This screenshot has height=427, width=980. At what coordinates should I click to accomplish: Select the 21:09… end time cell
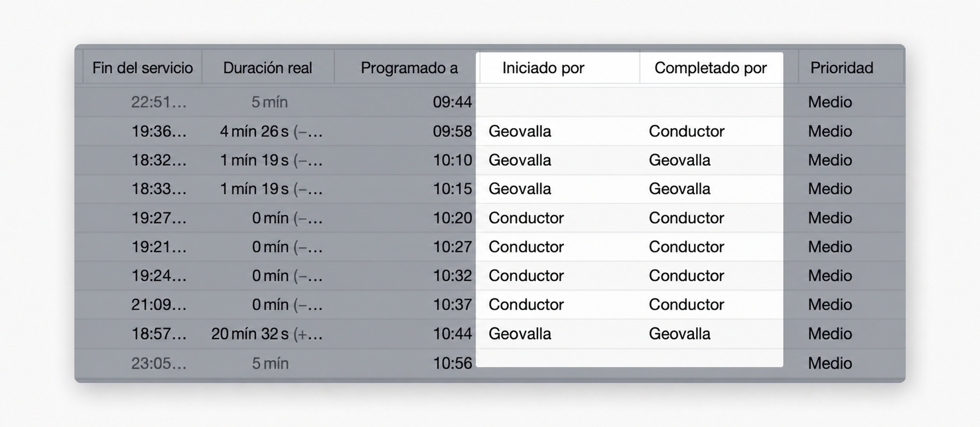click(159, 304)
